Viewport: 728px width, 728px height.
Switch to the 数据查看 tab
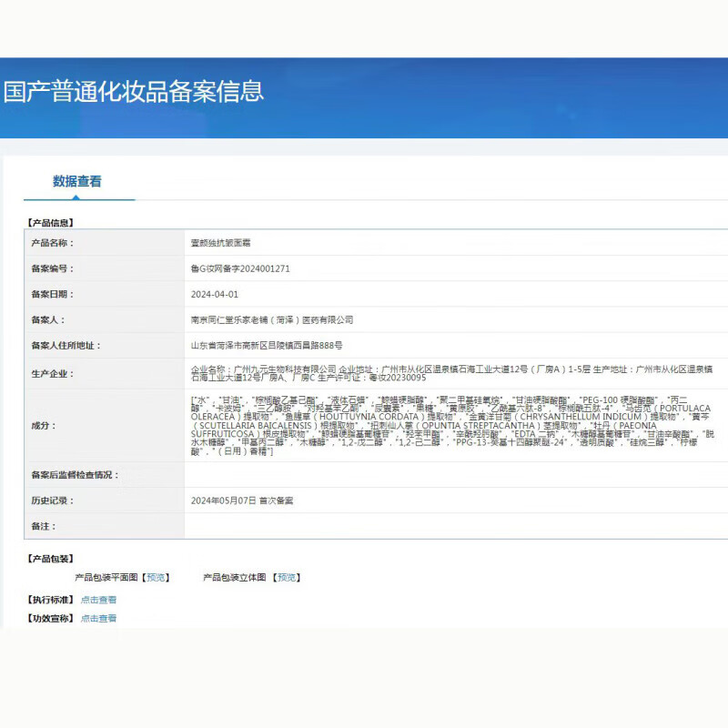pos(78,180)
